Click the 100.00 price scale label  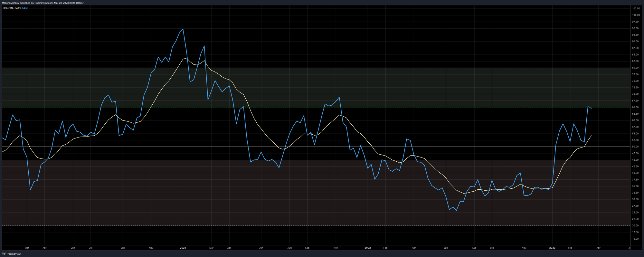(x=636, y=15)
